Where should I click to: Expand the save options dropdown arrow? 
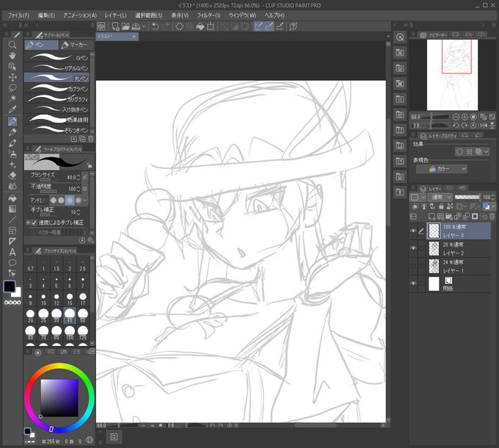point(144,26)
